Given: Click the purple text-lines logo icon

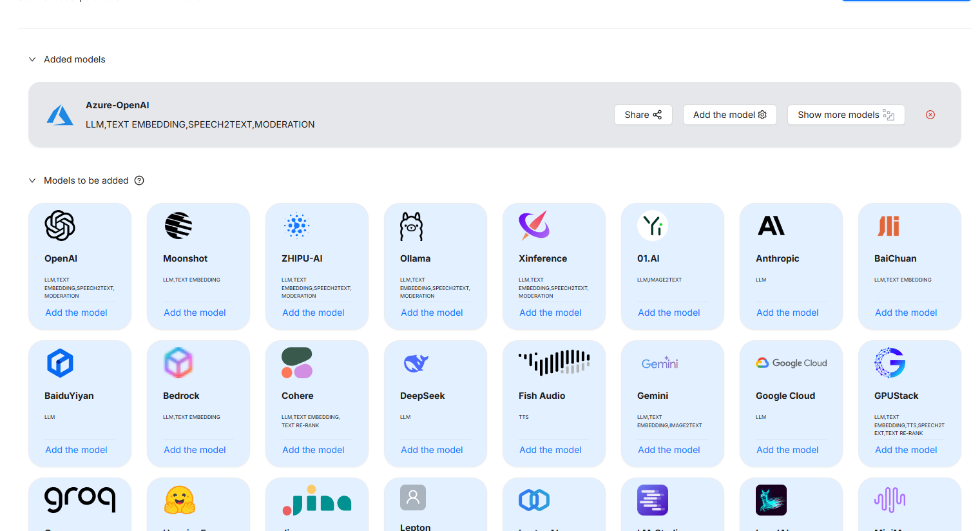Looking at the screenshot, I should click(653, 500).
